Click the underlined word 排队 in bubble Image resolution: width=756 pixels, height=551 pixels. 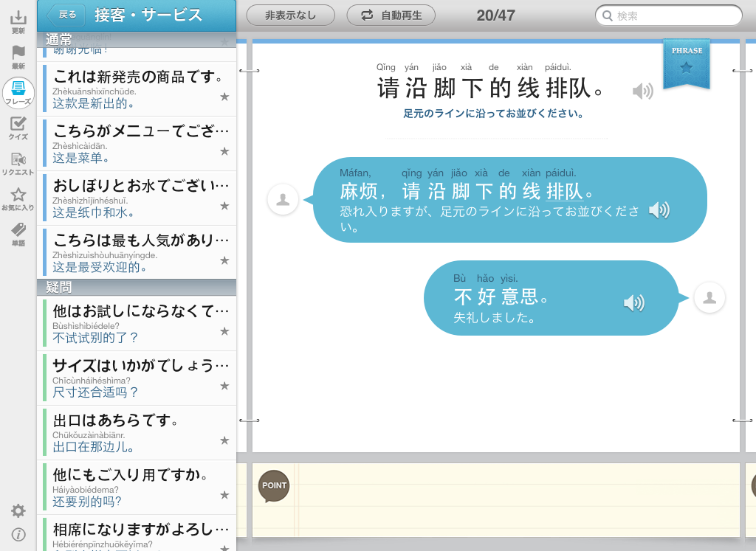coord(565,191)
